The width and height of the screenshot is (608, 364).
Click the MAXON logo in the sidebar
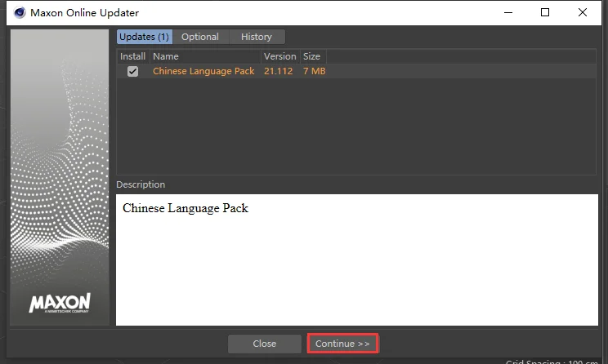pyautogui.click(x=60, y=303)
